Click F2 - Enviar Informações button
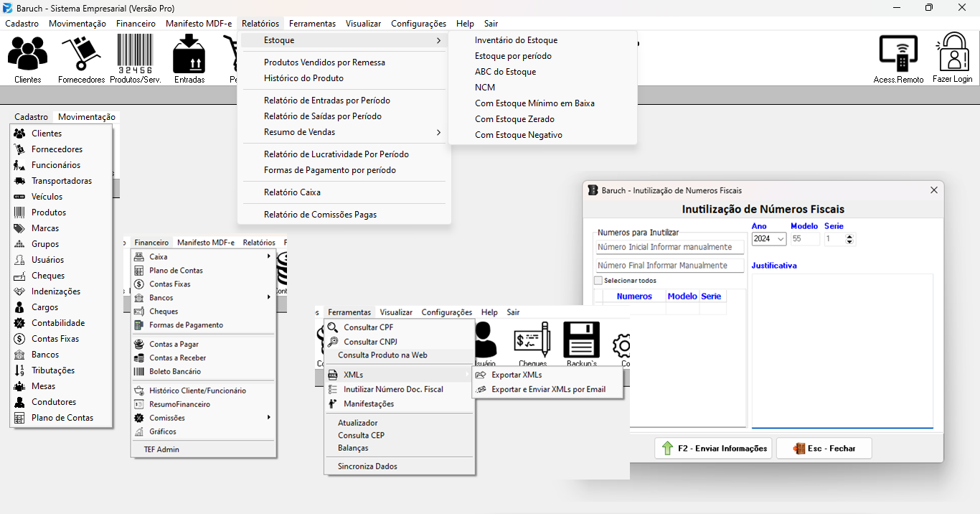 click(x=713, y=449)
